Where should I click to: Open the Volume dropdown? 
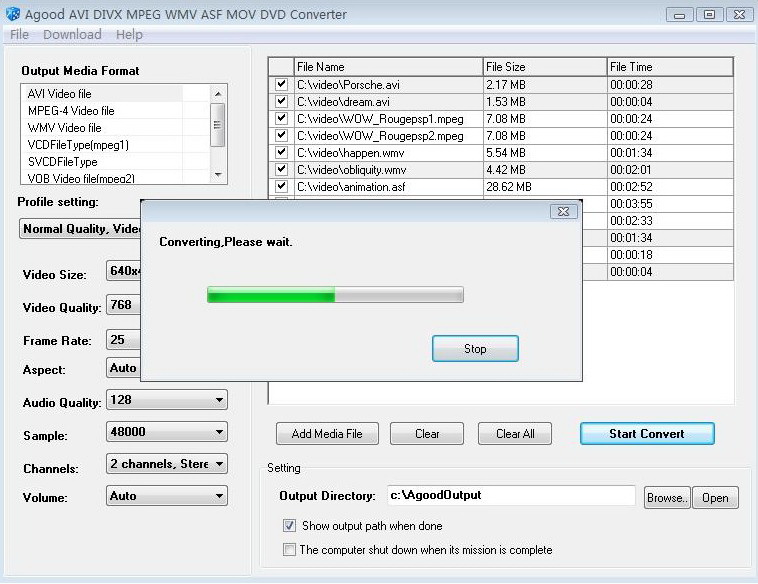(167, 496)
